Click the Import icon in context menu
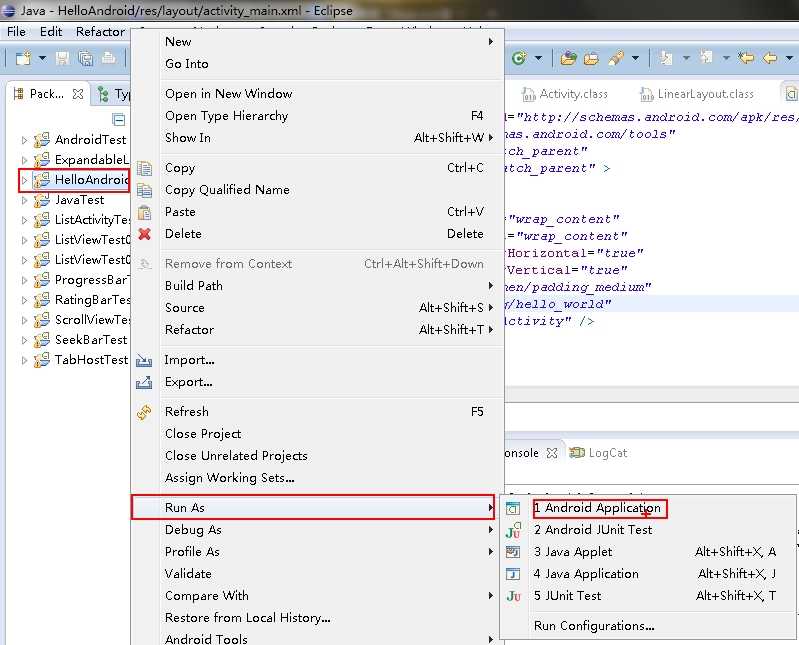Image resolution: width=799 pixels, height=645 pixels. tap(144, 360)
